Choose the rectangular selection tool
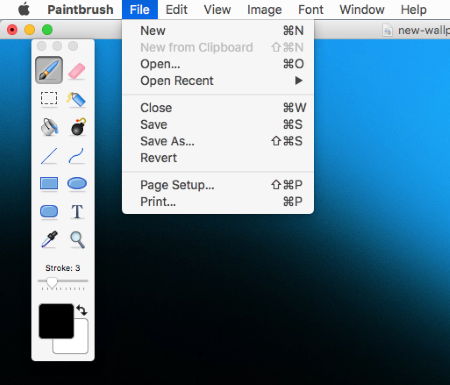450x385 pixels. point(49,98)
